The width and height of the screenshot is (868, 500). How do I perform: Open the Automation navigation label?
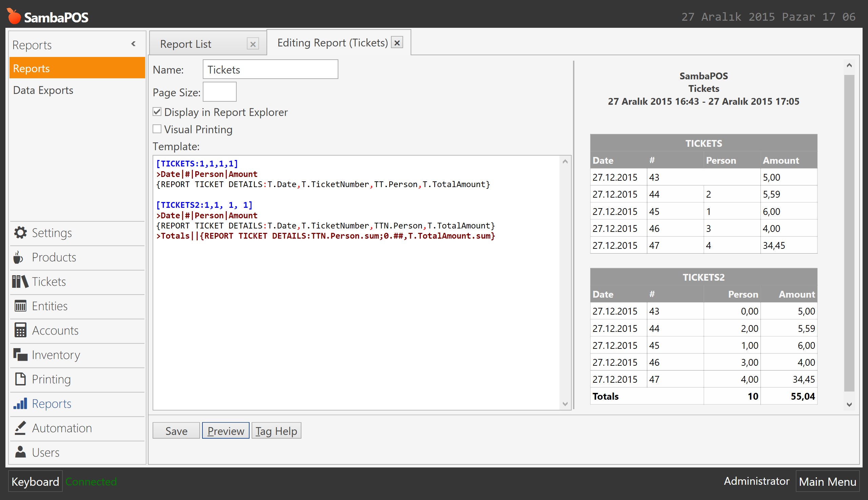(x=62, y=428)
